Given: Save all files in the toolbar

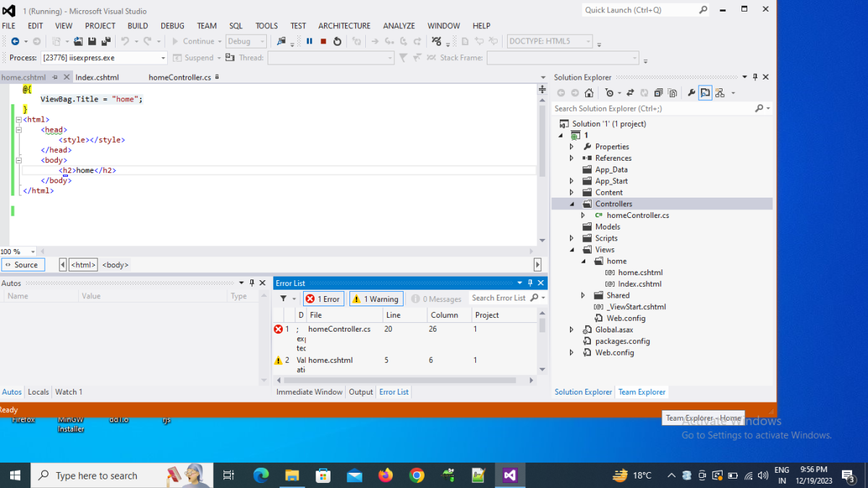Looking at the screenshot, I should coord(106,41).
